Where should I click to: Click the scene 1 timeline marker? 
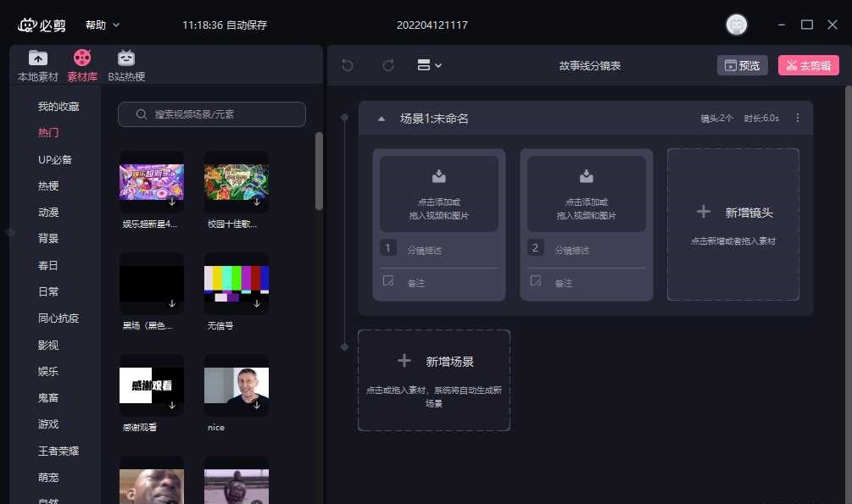tap(344, 117)
